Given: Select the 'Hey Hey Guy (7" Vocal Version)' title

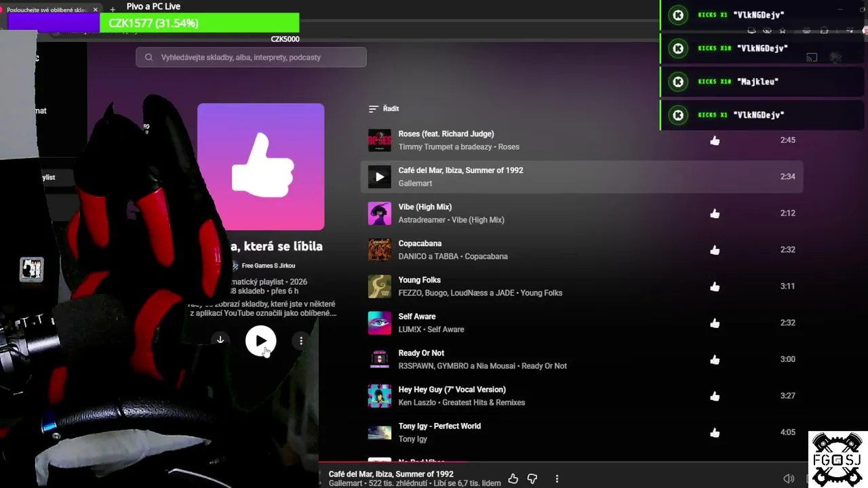Looking at the screenshot, I should tap(452, 390).
